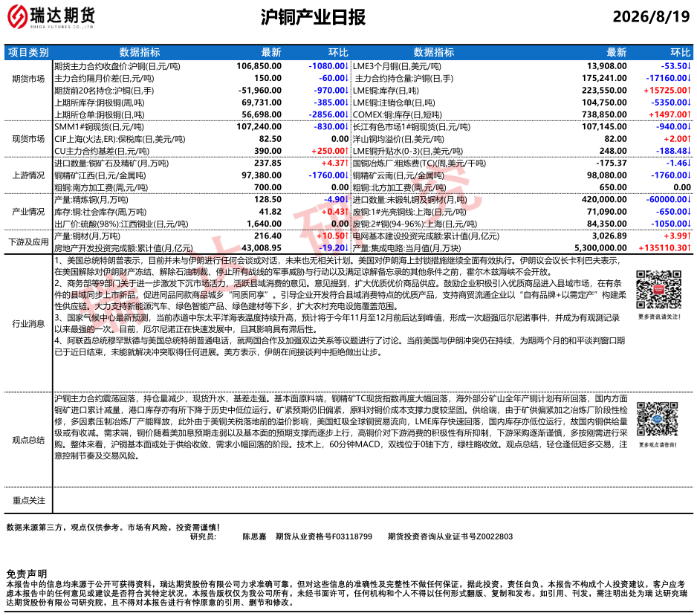Click researcher name 陈思嘉
This screenshot has width=697, height=616.
pyautogui.click(x=254, y=537)
